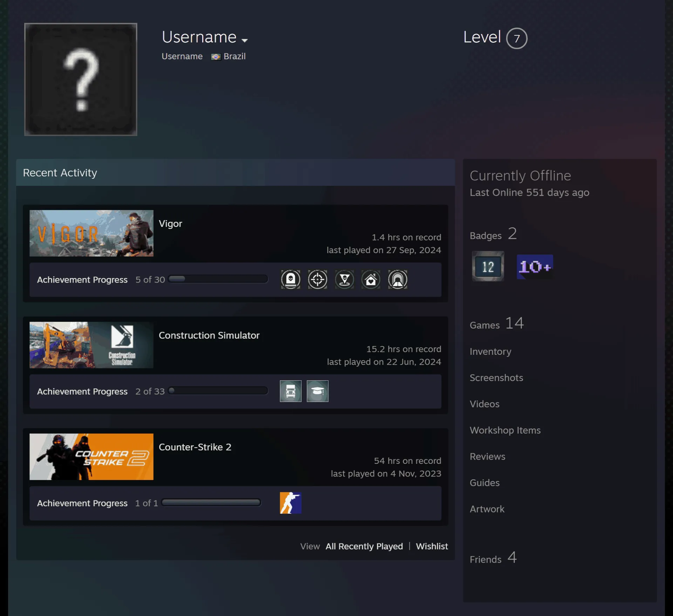Image resolution: width=673 pixels, height=616 pixels.
Task: Open the Wishlist link
Action: [432, 547]
